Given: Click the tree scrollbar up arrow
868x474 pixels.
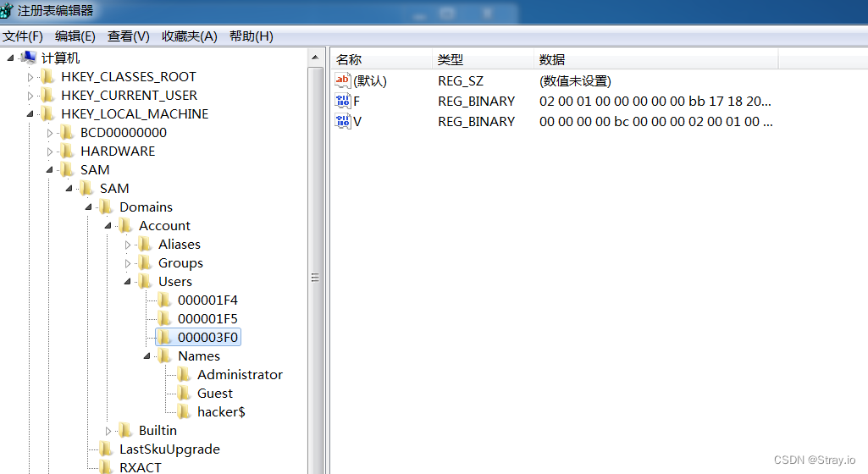Looking at the screenshot, I should click(315, 58).
